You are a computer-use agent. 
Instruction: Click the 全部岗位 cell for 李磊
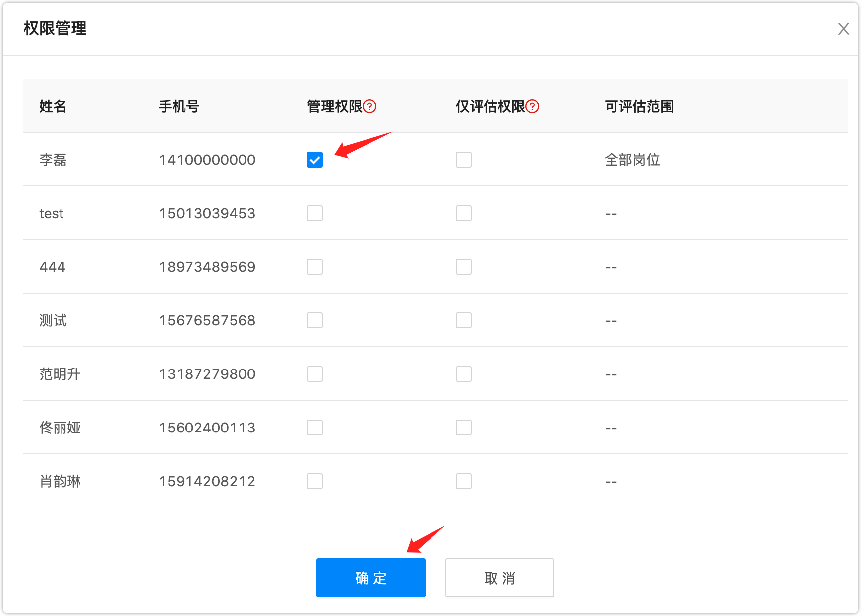(x=632, y=160)
